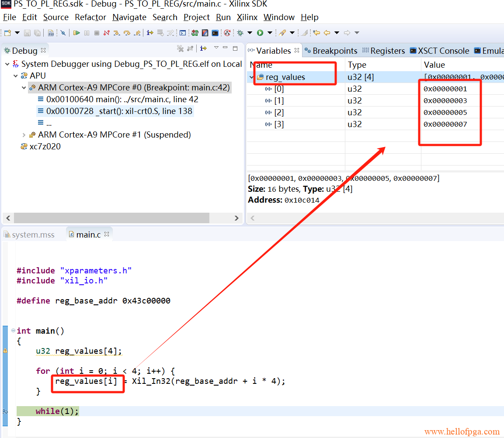Toggle instruction stepping mode in main toolbar
The width and height of the screenshot is (504, 438).
[x=150, y=33]
